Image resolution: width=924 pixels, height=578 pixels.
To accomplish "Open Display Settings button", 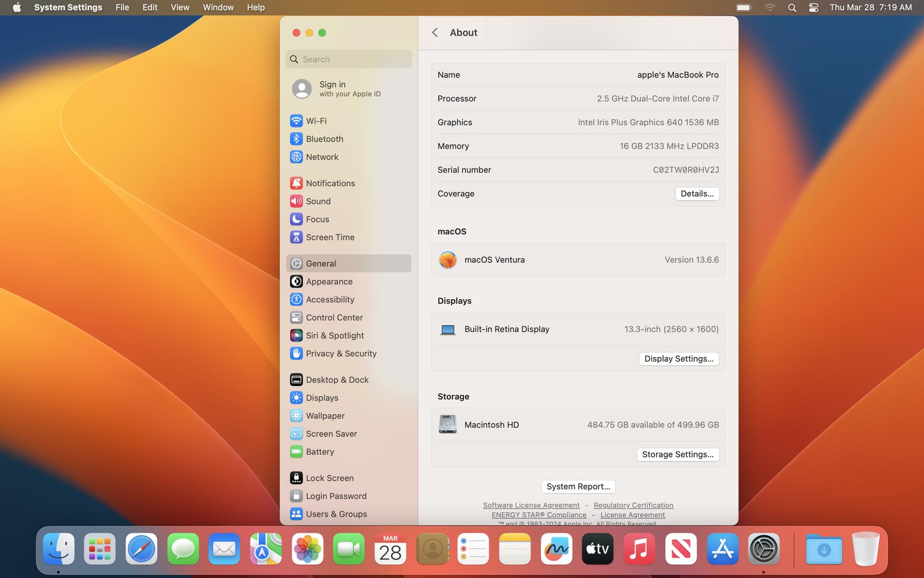I will pyautogui.click(x=679, y=359).
